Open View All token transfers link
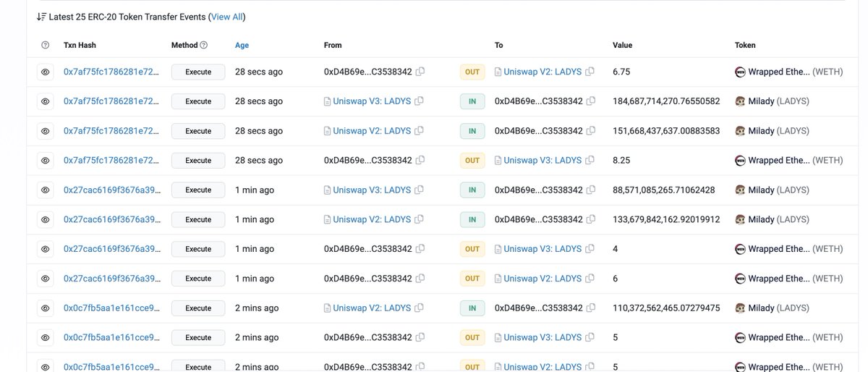 [226, 17]
